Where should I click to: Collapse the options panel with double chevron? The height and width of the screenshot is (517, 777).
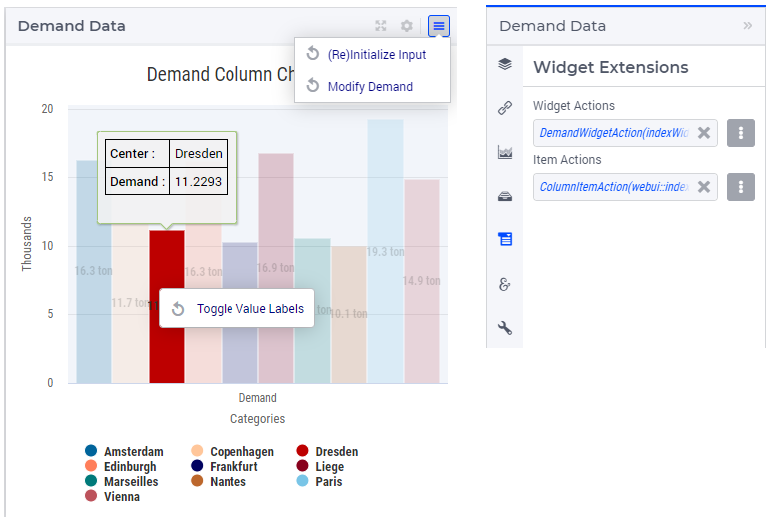[x=747, y=26]
